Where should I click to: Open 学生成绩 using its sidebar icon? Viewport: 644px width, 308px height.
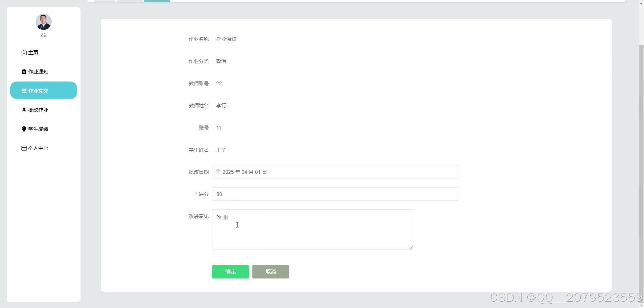coord(23,129)
